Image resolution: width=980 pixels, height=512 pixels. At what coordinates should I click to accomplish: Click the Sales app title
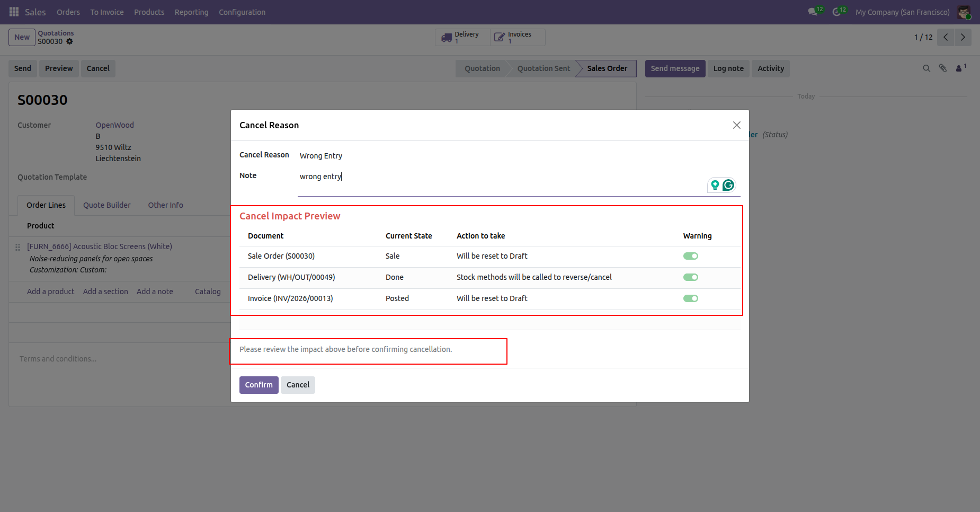point(35,12)
